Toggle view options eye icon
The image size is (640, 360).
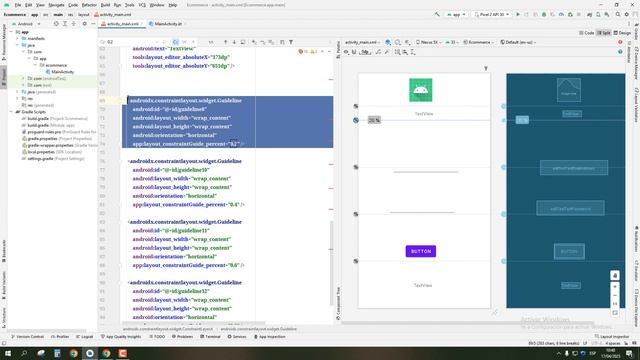(347, 52)
